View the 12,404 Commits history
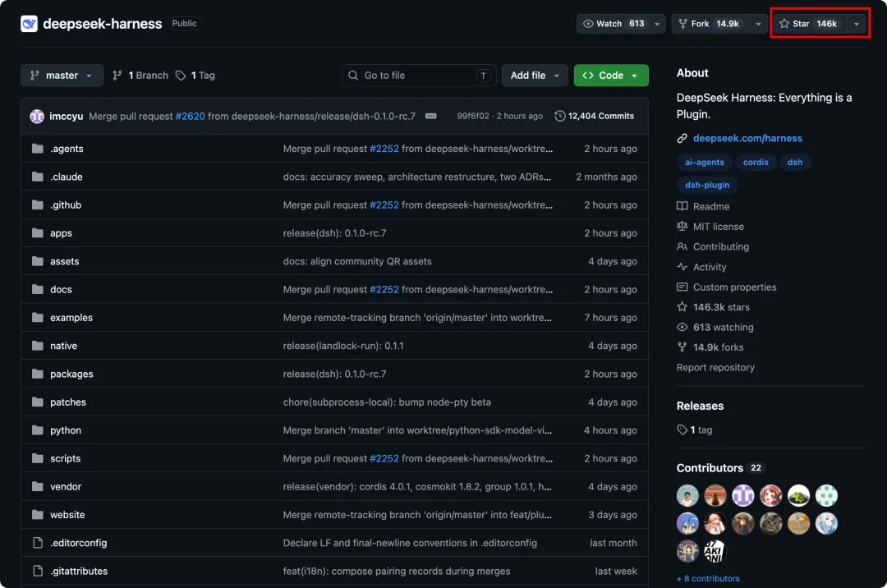Screen dimensions: 887x588 pyautogui.click(x=594, y=116)
